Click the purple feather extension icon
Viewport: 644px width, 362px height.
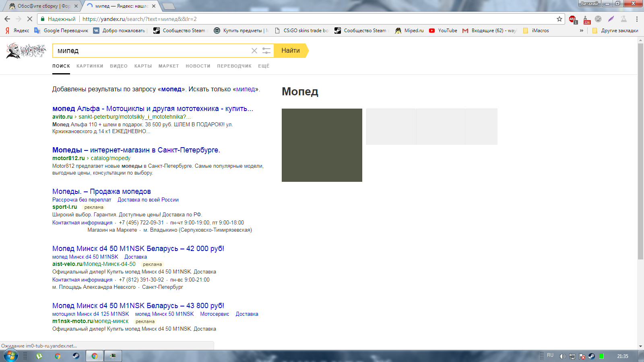(611, 19)
